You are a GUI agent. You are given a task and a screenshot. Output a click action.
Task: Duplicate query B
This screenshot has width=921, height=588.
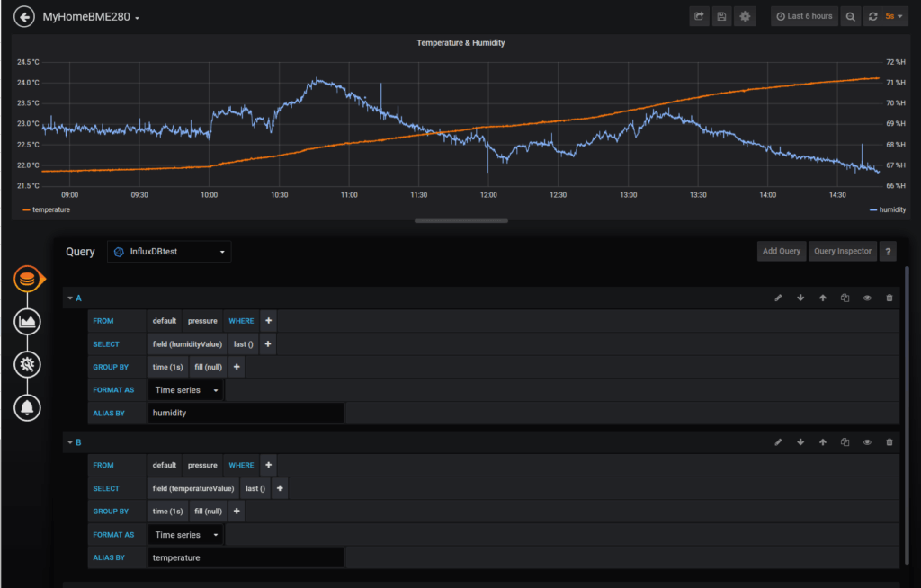tap(845, 442)
